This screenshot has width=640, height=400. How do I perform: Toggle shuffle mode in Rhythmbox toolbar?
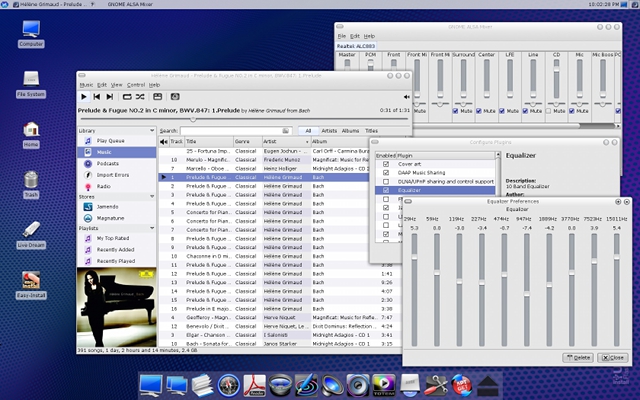pyautogui.click(x=140, y=97)
